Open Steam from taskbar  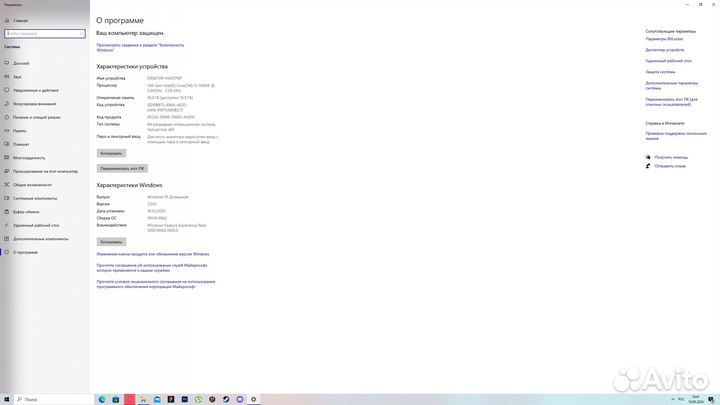tap(226, 399)
